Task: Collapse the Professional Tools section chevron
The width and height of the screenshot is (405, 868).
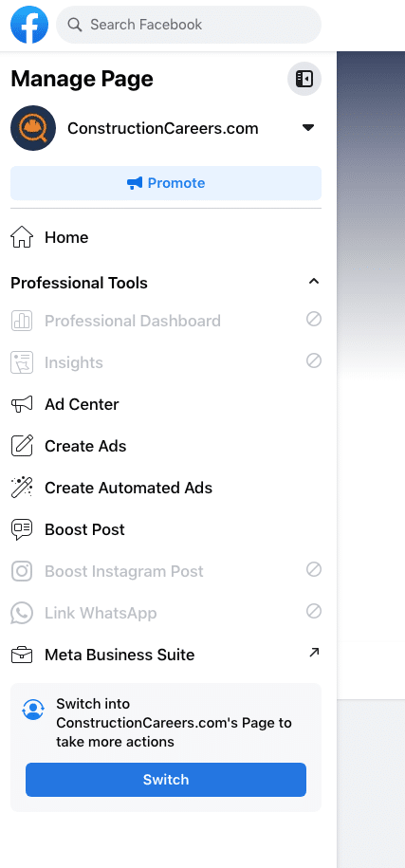Action: [314, 281]
